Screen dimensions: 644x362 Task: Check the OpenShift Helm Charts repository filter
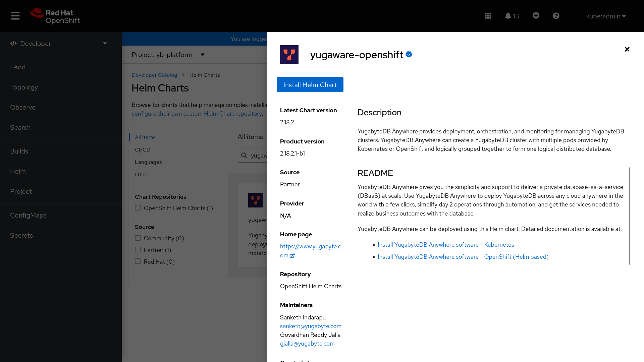tap(138, 207)
